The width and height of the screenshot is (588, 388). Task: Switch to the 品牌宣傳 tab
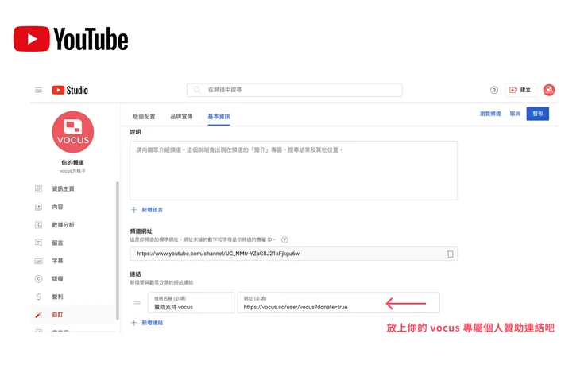point(181,117)
